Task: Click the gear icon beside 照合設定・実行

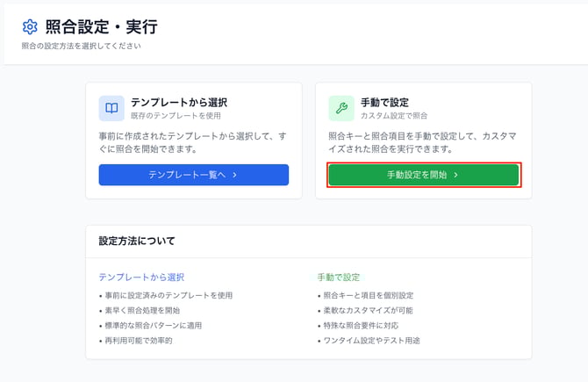Action: [x=31, y=27]
